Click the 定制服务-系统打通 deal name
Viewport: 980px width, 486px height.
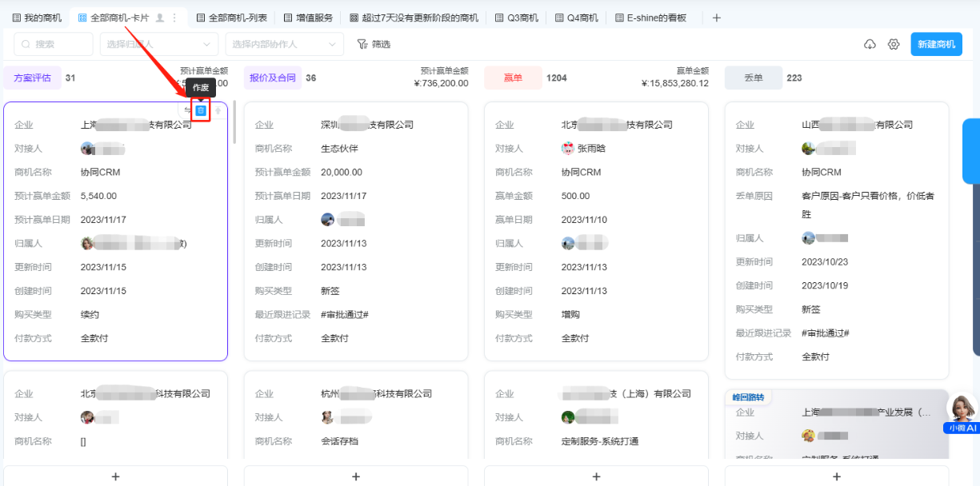[x=600, y=440]
